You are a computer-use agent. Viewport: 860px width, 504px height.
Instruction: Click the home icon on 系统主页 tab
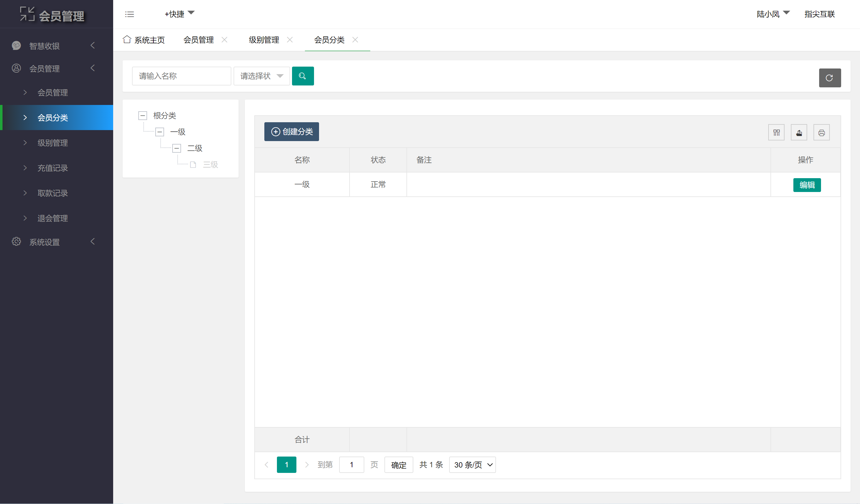pos(127,40)
